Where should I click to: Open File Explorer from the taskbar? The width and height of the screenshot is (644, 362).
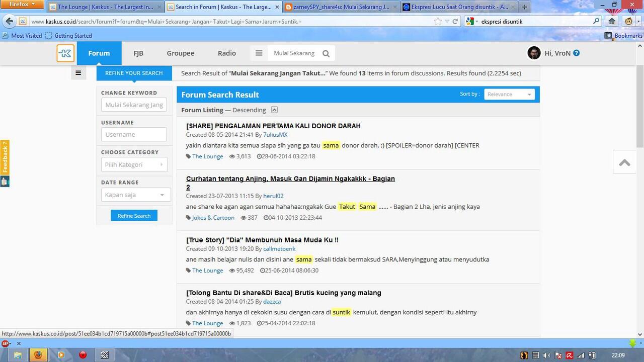tap(17, 355)
